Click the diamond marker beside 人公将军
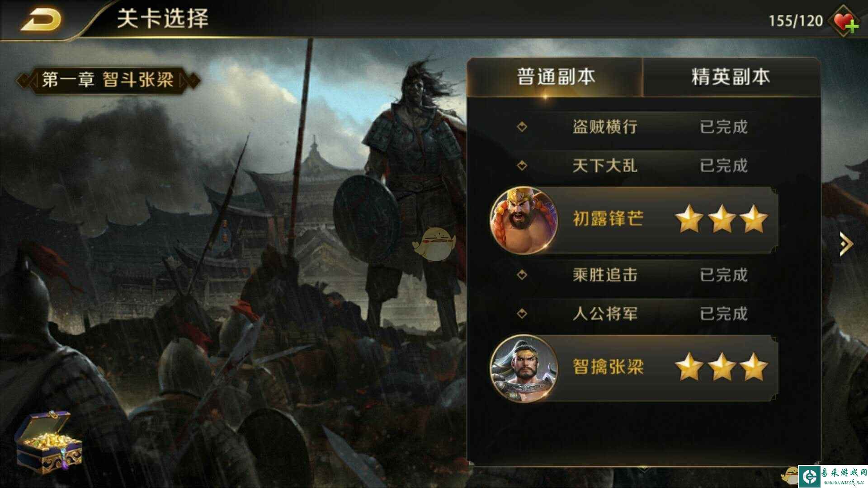Screen dimensions: 868x488 coord(522,313)
